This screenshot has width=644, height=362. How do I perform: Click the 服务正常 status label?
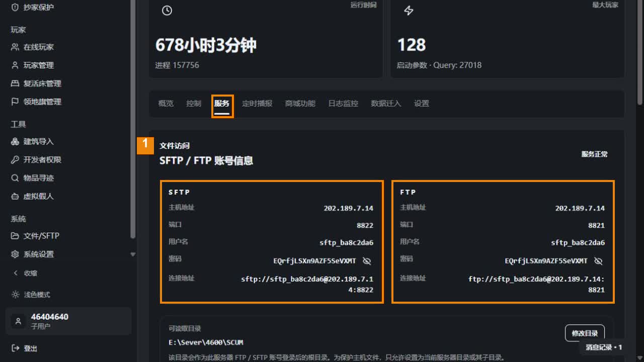595,154
